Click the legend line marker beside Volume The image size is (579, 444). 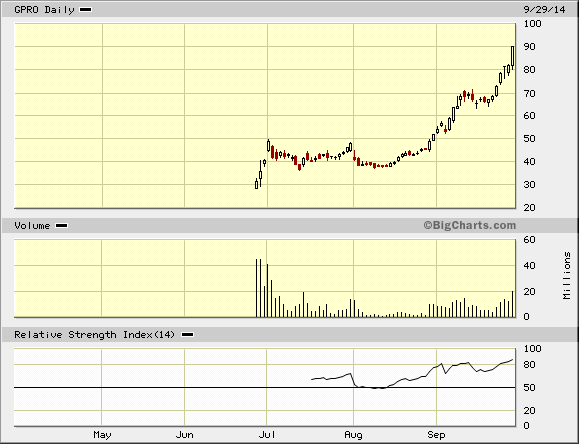point(61,225)
